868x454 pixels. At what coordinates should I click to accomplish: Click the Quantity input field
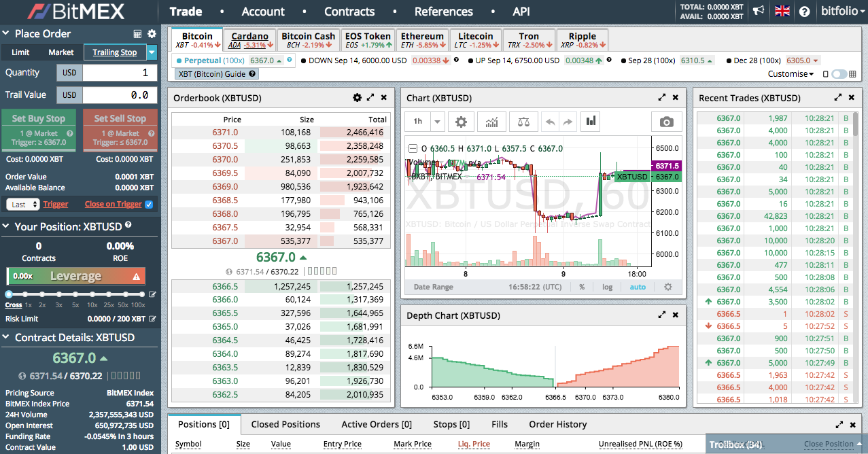click(120, 73)
